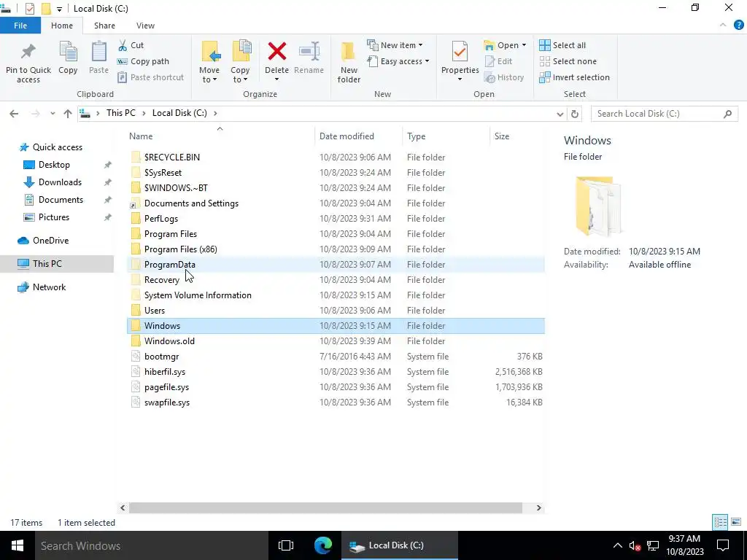
Task: Open the Windows Start menu
Action: [x=18, y=545]
